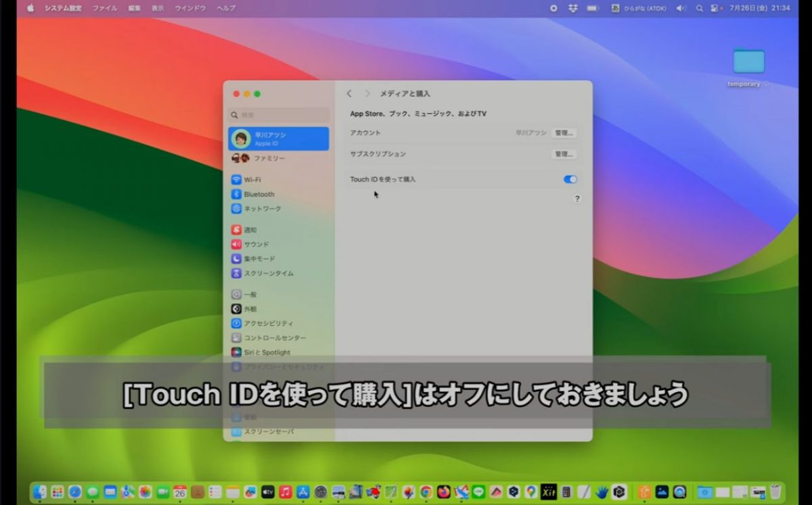The height and width of the screenshot is (505, 812).
Task: Open help with the question mark button
Action: click(577, 199)
